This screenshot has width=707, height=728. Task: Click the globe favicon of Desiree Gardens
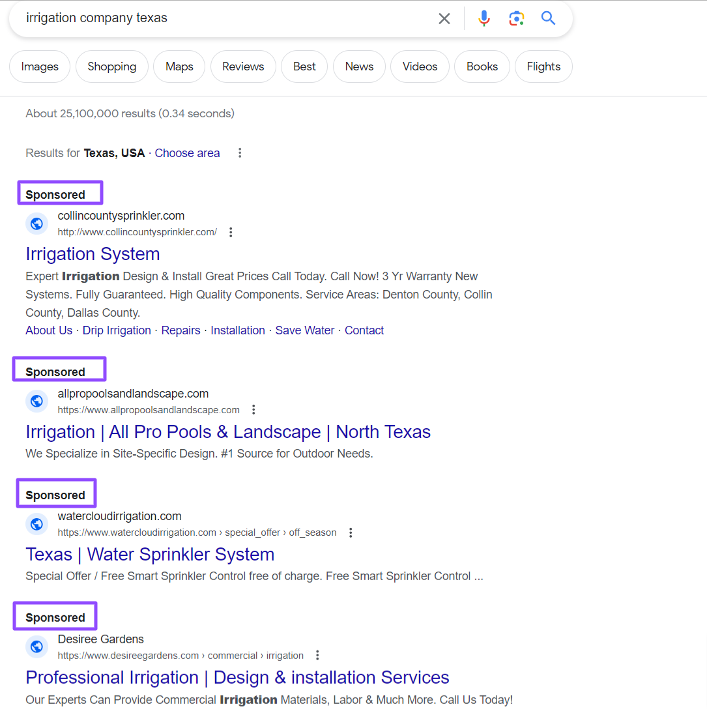(x=36, y=647)
